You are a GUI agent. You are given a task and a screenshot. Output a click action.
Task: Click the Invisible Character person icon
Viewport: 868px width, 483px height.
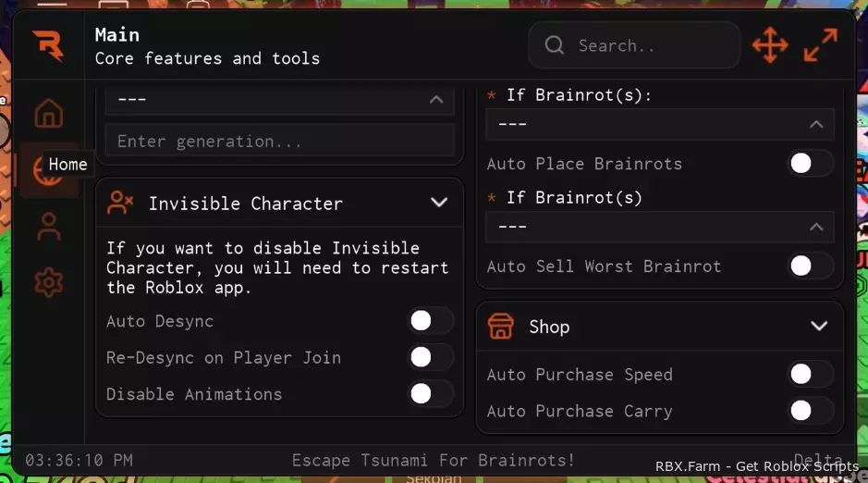click(x=120, y=203)
